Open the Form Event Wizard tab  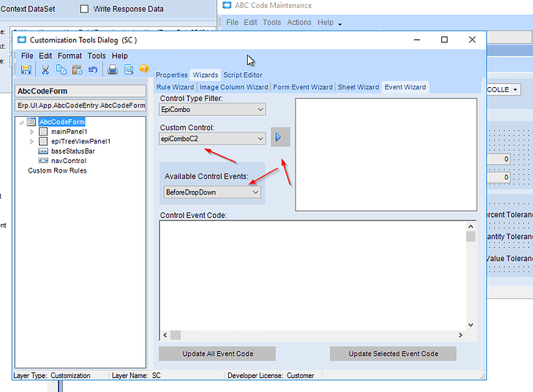pos(303,87)
